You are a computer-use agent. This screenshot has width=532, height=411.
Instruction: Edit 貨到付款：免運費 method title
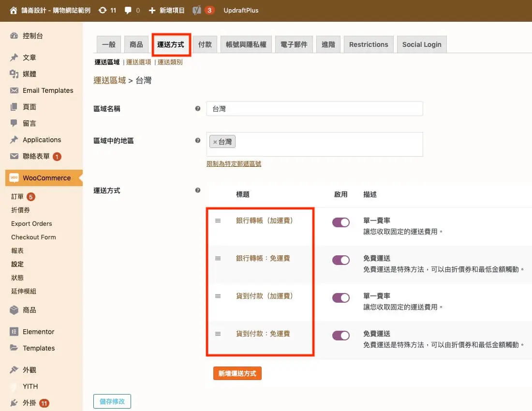point(263,334)
